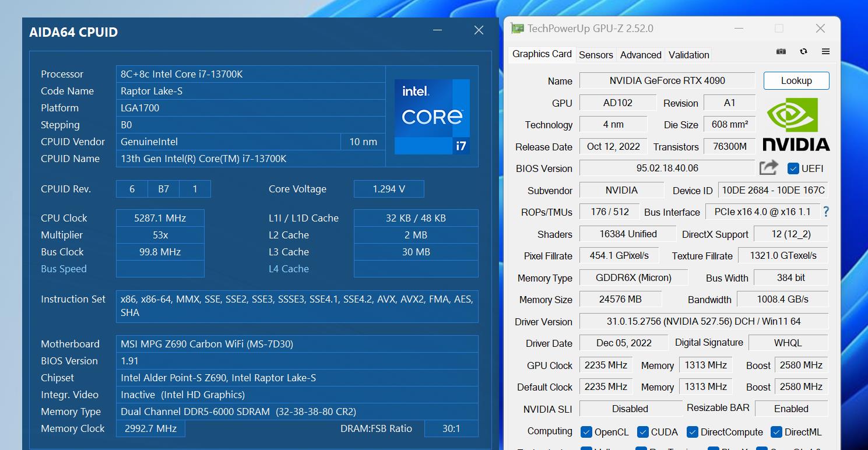The height and width of the screenshot is (450, 868).
Task: Select the Advanced tab
Action: (x=640, y=54)
